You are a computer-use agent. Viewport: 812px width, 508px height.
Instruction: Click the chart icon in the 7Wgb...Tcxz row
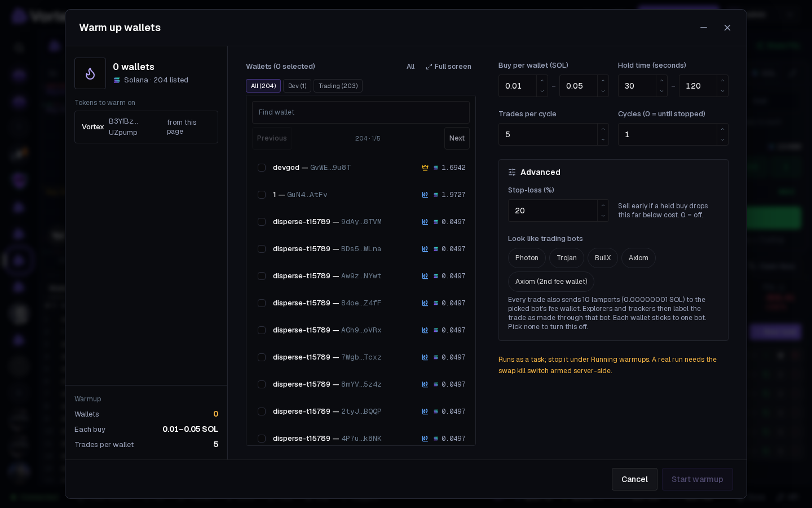coord(425,357)
